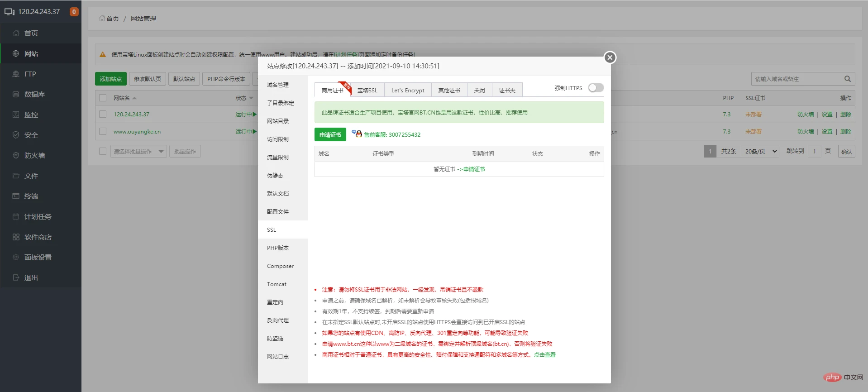The image size is (868, 392).
Task: Click the 添加站点 button
Action: [x=111, y=79]
